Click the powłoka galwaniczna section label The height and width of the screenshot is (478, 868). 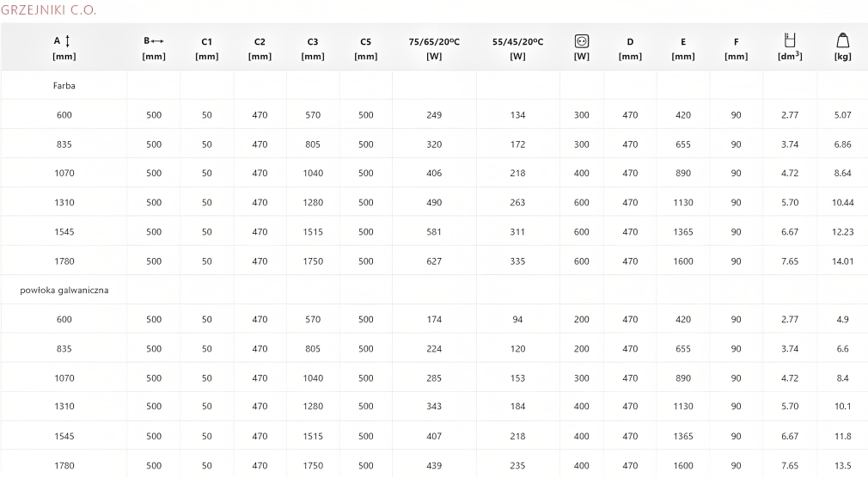[x=64, y=290]
